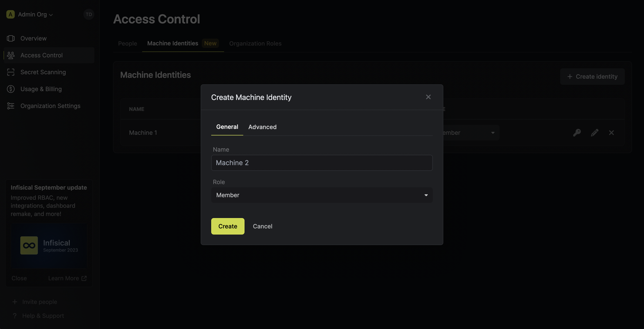Open Machine 1 role dropdown behind dialog
644x329 pixels.
coord(471,133)
